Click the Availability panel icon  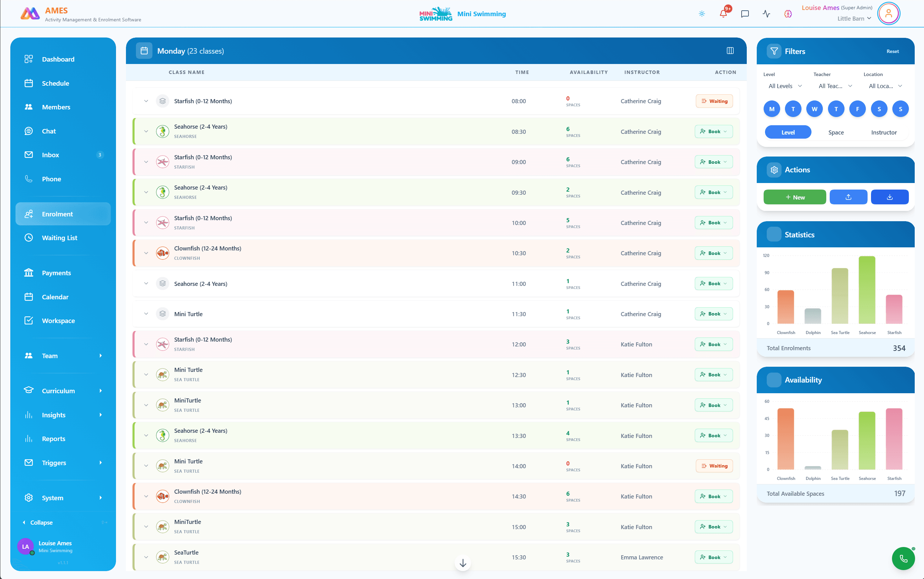click(774, 379)
